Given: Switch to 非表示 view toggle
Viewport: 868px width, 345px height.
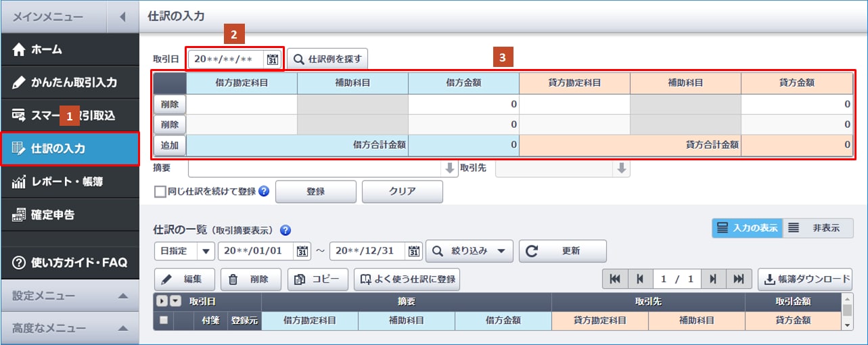Looking at the screenshot, I should tap(818, 228).
